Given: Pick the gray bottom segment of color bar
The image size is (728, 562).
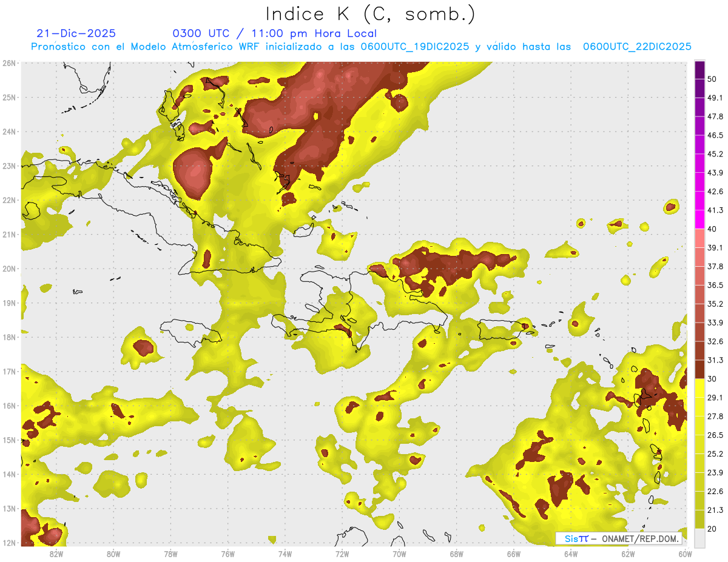Looking at the screenshot, I should (699, 537).
